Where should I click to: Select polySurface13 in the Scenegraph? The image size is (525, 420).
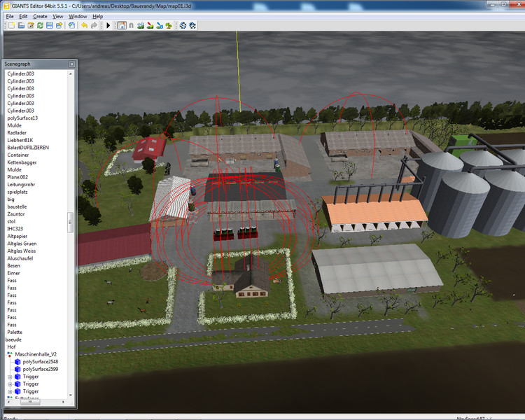click(x=22, y=118)
